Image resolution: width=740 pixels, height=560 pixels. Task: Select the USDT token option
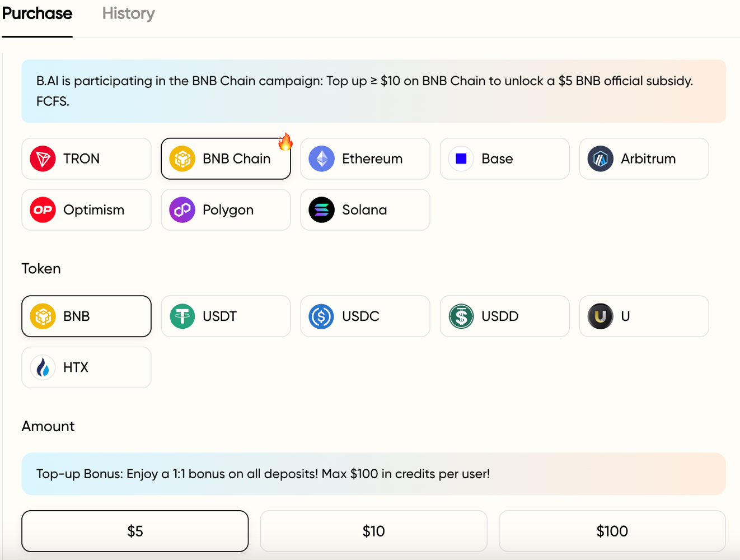point(226,316)
